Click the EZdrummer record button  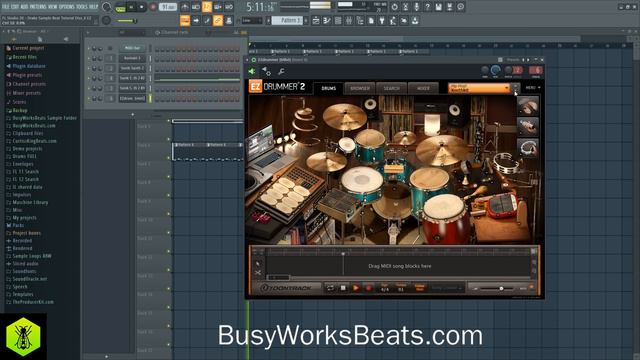click(369, 288)
